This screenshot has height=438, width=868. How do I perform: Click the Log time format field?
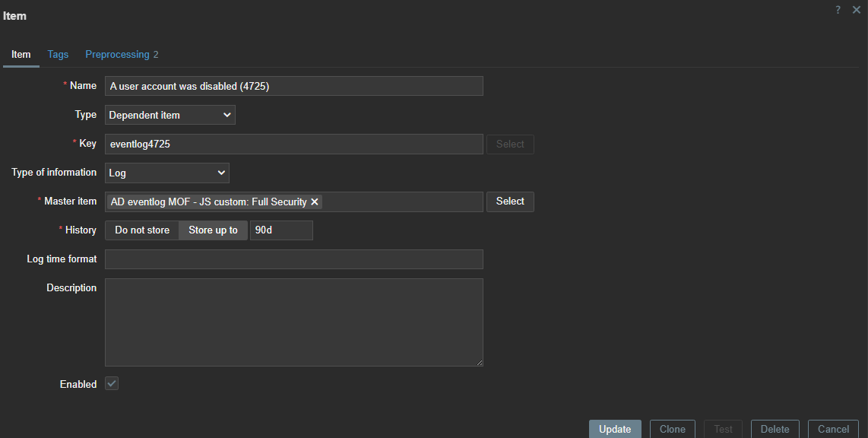pos(293,259)
